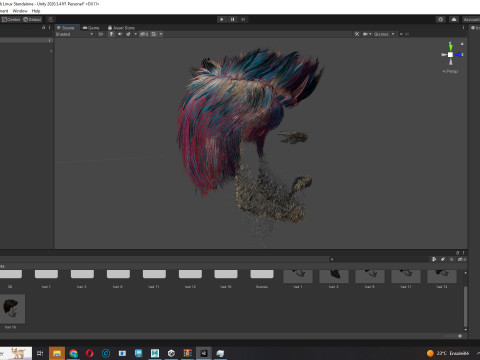Open the Project panel options menu
Screen dimensions: 480x360
point(463,253)
